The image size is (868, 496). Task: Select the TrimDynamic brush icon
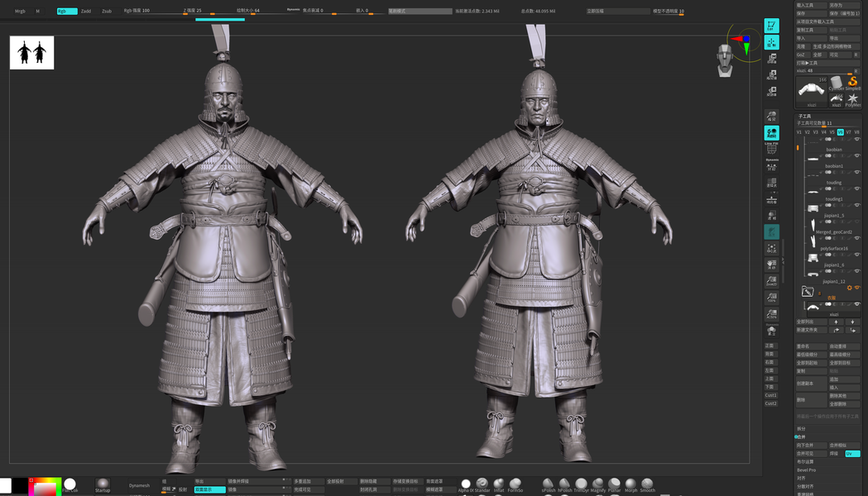coord(581,485)
